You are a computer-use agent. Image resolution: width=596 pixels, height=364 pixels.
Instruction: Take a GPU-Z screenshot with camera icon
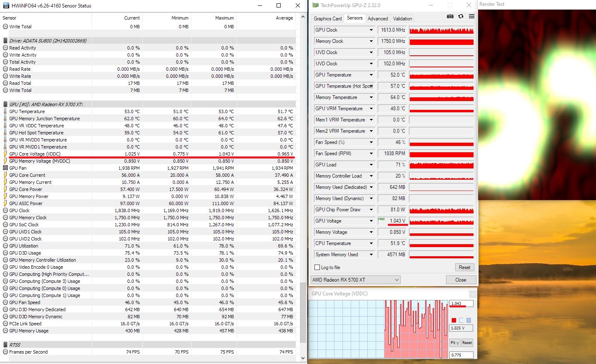450,16
